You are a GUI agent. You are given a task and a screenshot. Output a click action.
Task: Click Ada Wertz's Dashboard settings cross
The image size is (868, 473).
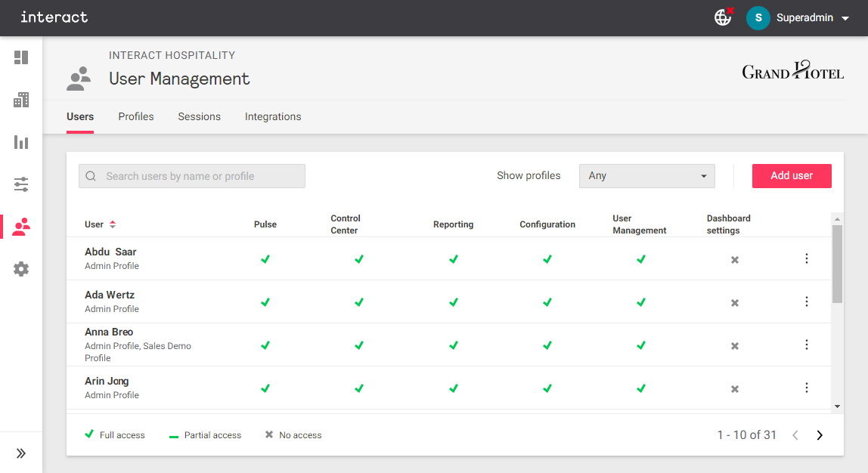tap(735, 302)
